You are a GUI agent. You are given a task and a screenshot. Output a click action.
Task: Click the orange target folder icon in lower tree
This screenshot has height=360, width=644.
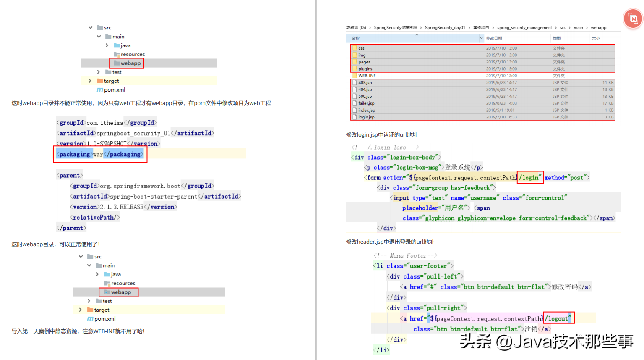[90, 310]
